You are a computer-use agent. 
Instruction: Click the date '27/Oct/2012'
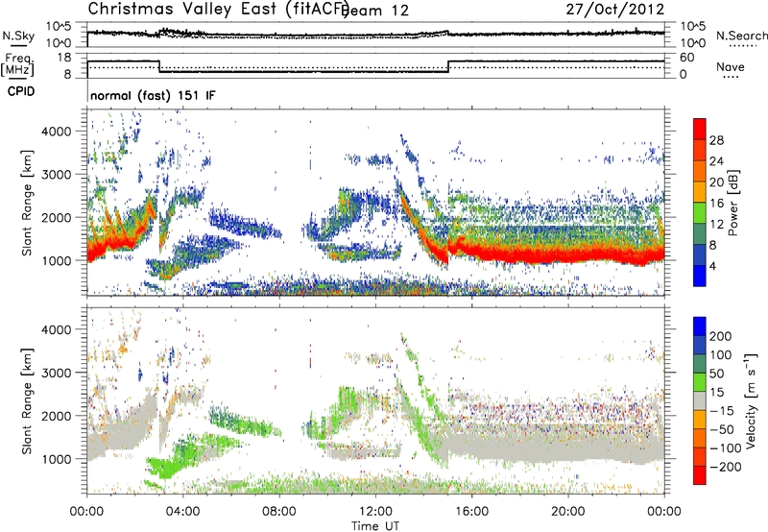[x=615, y=10]
